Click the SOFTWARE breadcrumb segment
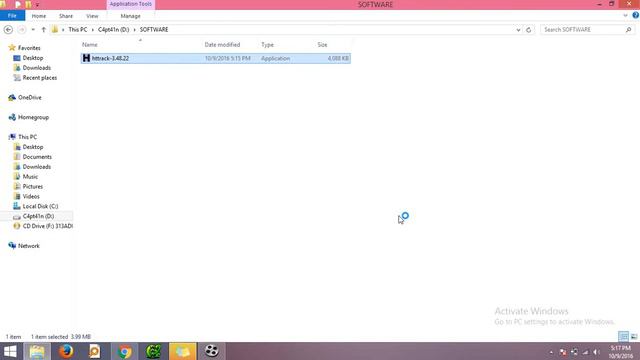The image size is (640, 360). 154,30
